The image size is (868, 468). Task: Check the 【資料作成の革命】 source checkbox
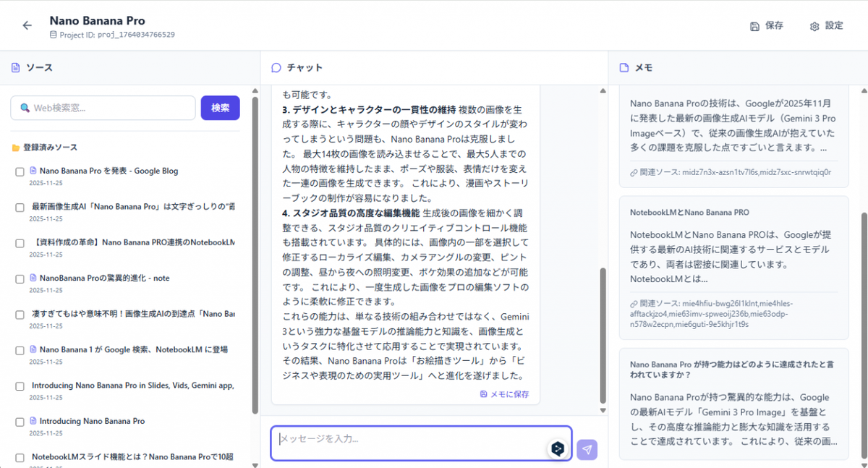coord(20,244)
